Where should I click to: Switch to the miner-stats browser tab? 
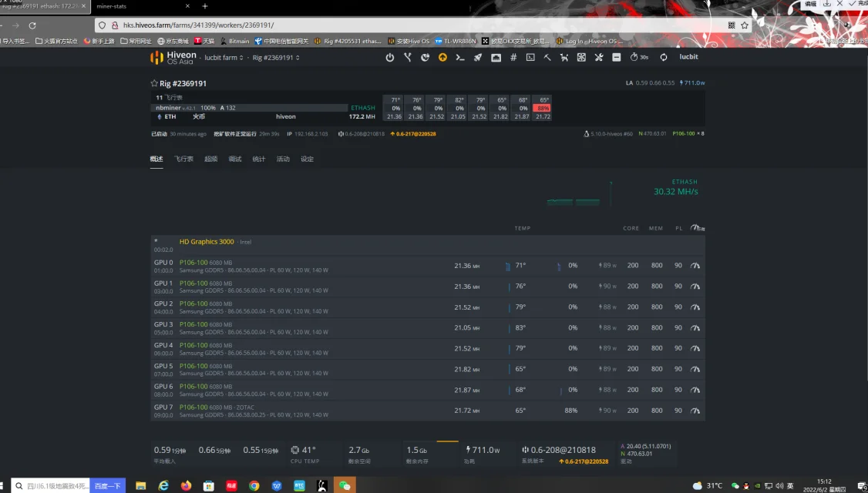(111, 6)
